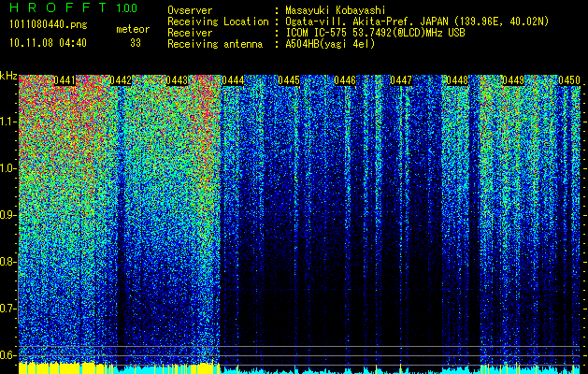Screen dimensions: 588x374
Task: Click the 0449 time marker
Action: click(513, 80)
